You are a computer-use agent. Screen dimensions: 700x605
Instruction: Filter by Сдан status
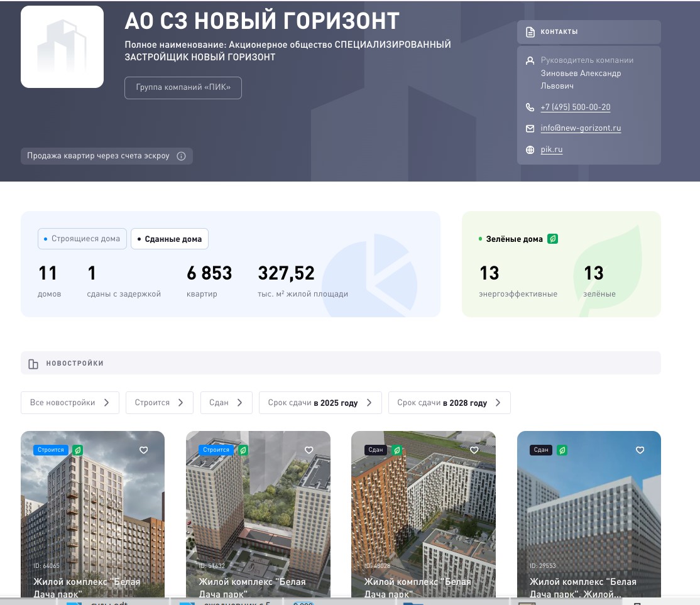(x=226, y=403)
